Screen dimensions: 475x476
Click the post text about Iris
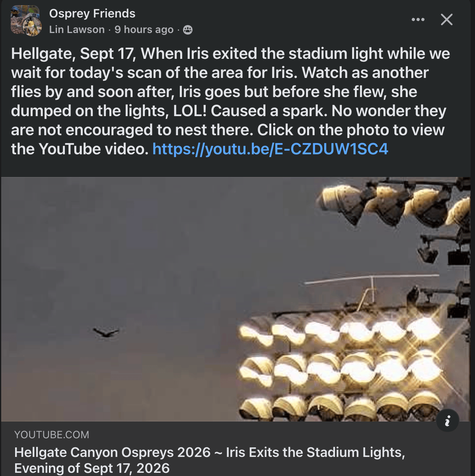pos(230,101)
